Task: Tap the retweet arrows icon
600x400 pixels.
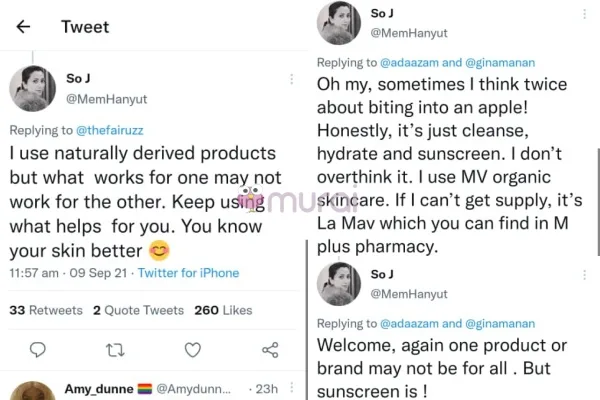Action: tap(115, 349)
